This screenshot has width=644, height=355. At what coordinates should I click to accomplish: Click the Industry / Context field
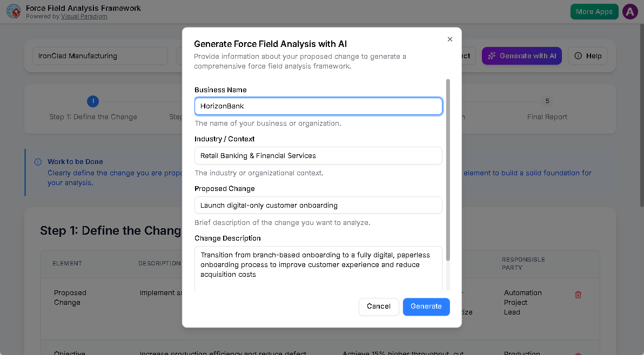tap(318, 155)
